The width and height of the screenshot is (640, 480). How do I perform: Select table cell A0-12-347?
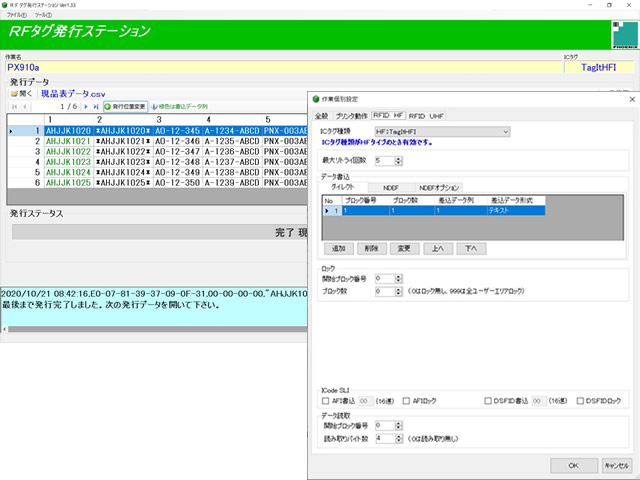point(178,152)
